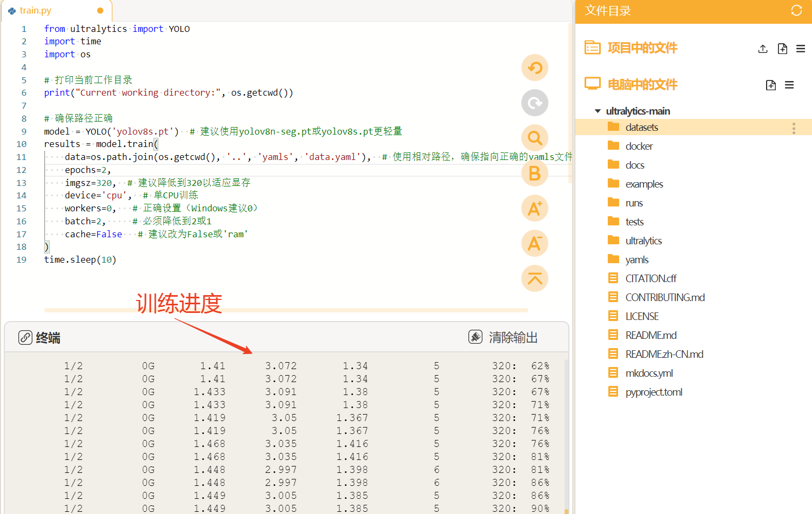Click the batch=2 code line
Viewport: 812px width, 514px height.
tap(138, 221)
